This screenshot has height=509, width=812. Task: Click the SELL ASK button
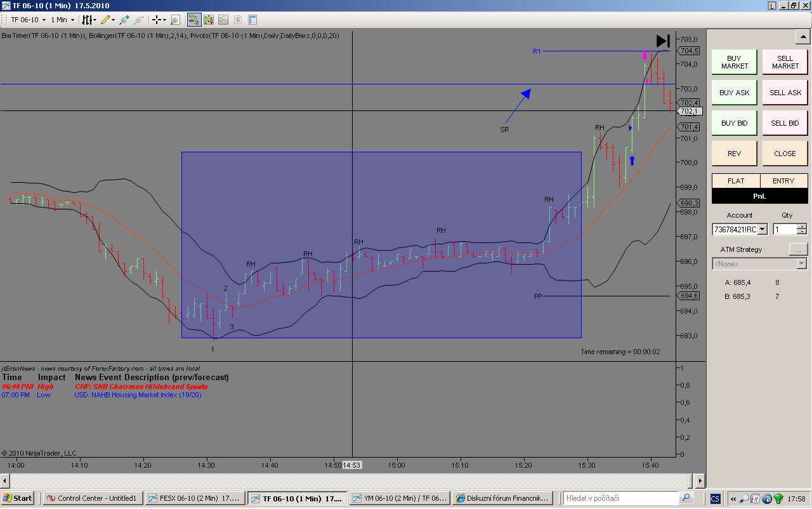coord(785,93)
